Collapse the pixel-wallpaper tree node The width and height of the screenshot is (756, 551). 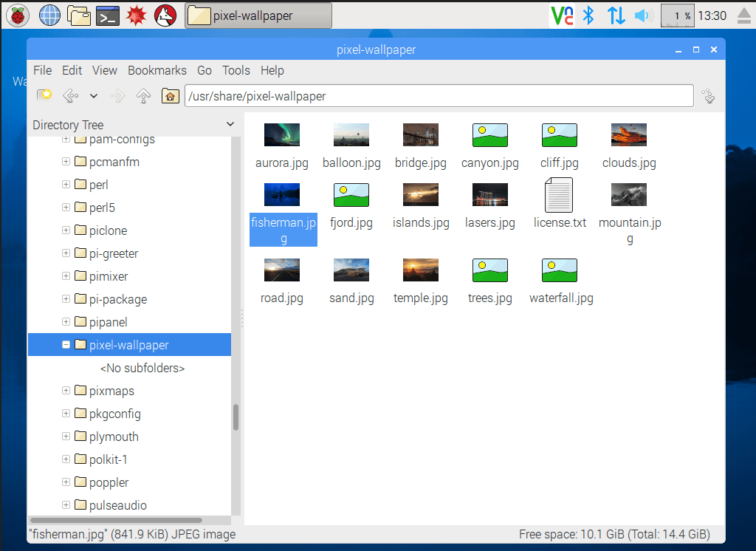click(66, 345)
